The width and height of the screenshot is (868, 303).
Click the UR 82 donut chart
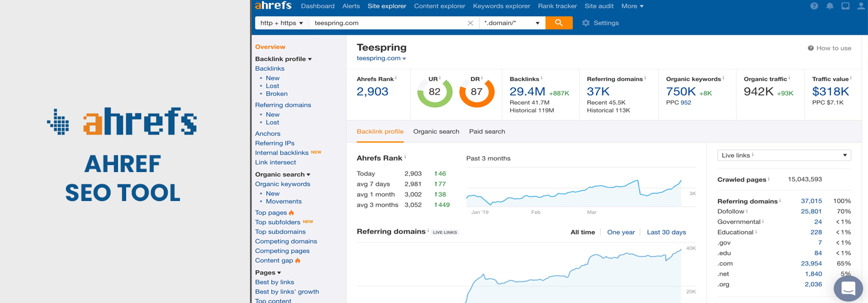click(435, 92)
